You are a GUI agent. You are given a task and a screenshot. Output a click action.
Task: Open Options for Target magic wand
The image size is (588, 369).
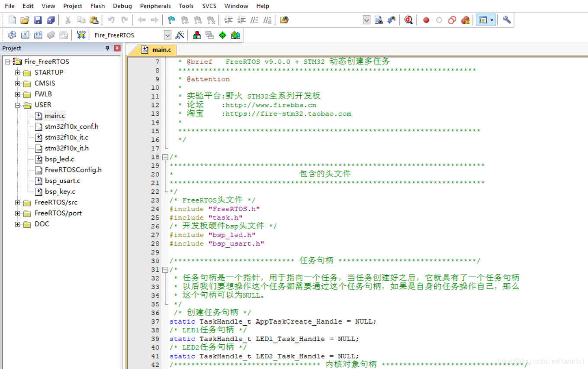pyautogui.click(x=180, y=35)
